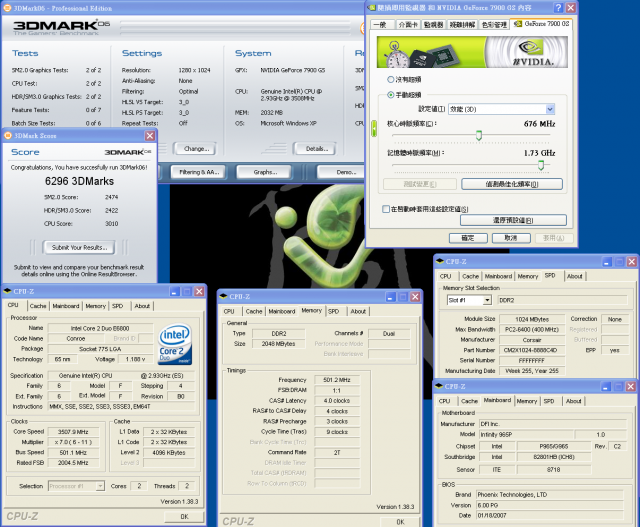The image size is (640, 527).
Task: Click the Southbridge 82801HB (ICH8) field
Action: pos(554,457)
